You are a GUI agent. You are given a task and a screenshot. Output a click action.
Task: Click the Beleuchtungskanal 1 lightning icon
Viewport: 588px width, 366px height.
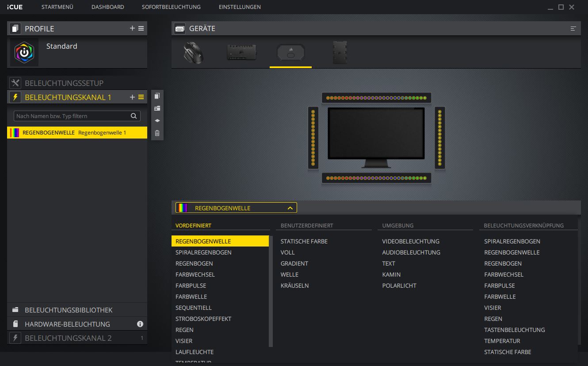(15, 97)
